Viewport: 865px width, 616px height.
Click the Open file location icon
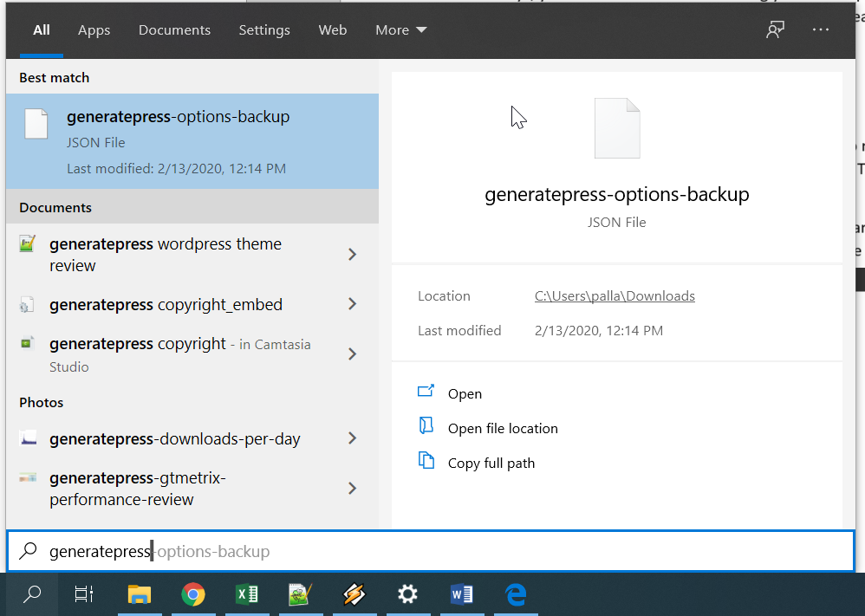coord(426,425)
